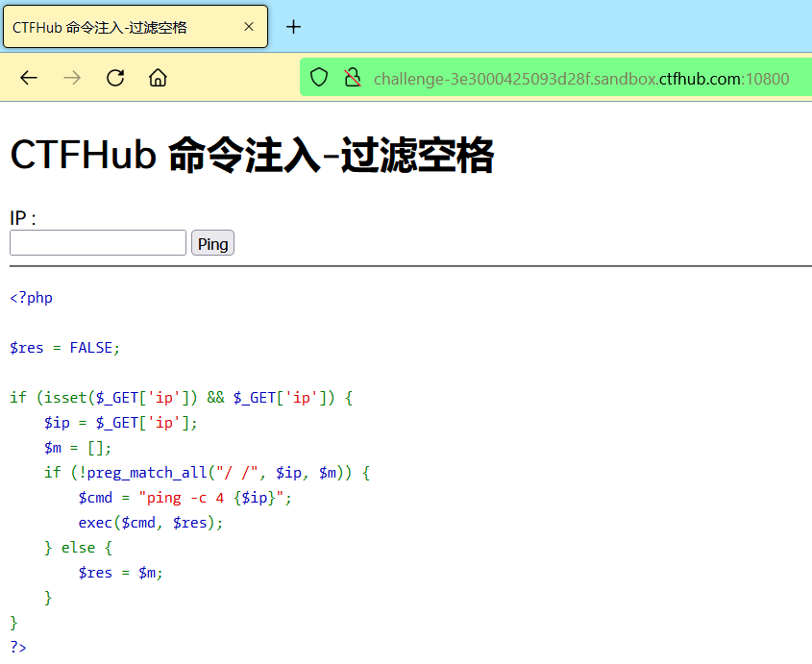
Task: Go back using the back arrow
Action: click(29, 78)
